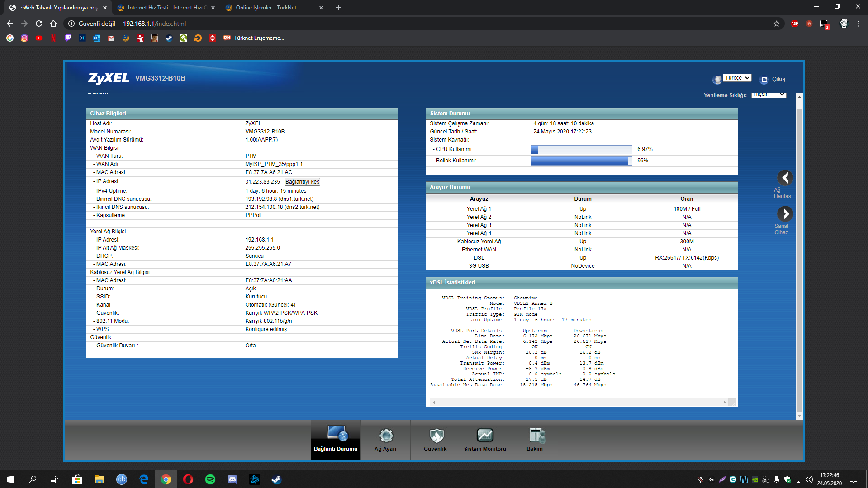Open a new browser tab
The width and height of the screenshot is (868, 488).
pyautogui.click(x=338, y=8)
